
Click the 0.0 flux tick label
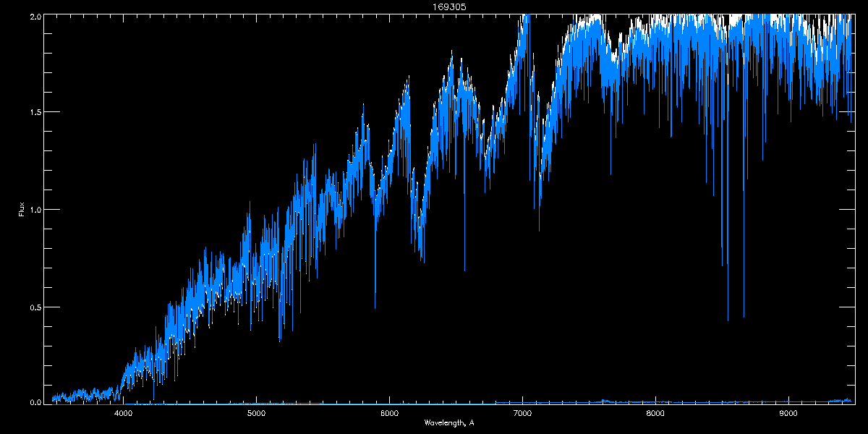[x=34, y=401]
